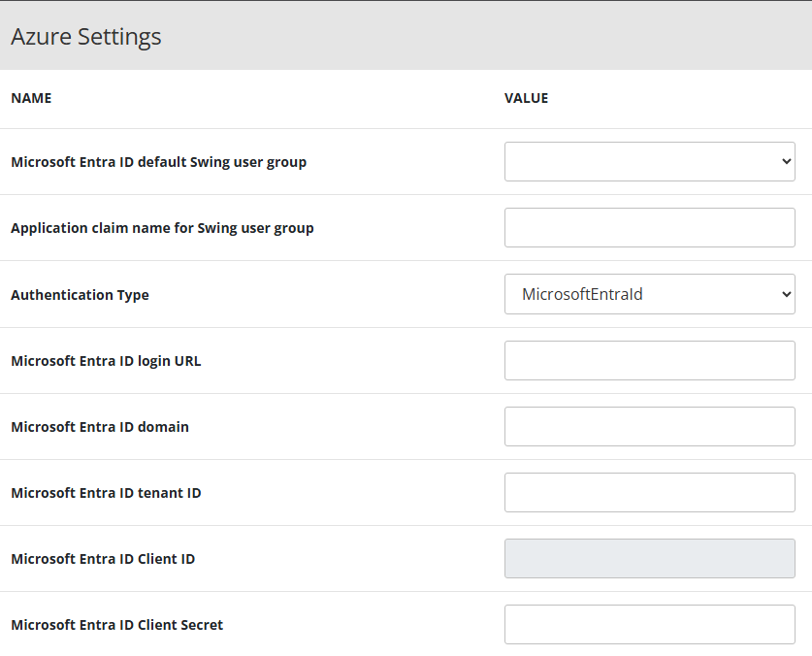The height and width of the screenshot is (656, 812).
Task: Click the VALUE column header
Action: 526,98
